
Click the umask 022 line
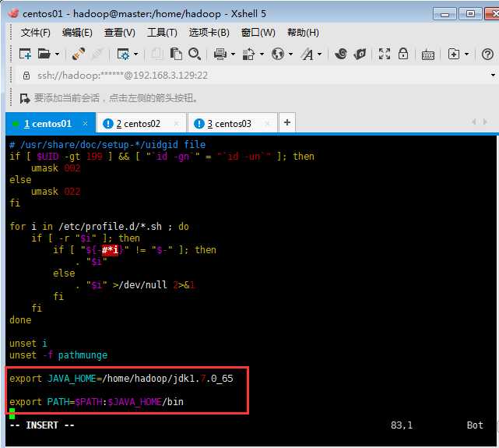(56, 192)
